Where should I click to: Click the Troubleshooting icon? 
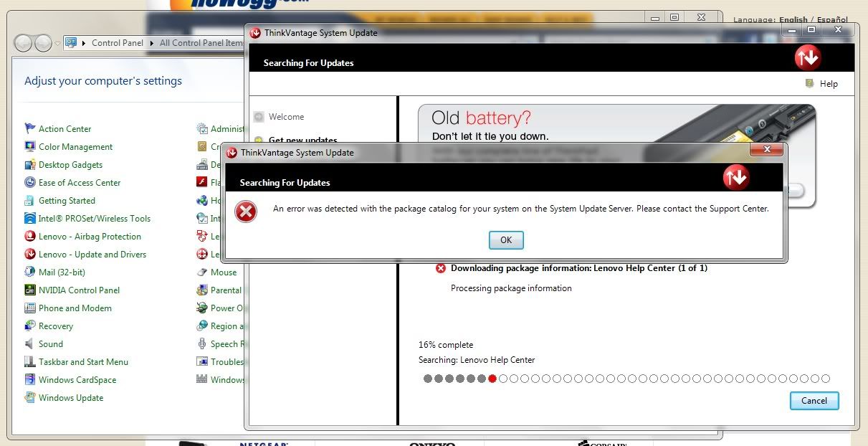pyautogui.click(x=202, y=362)
